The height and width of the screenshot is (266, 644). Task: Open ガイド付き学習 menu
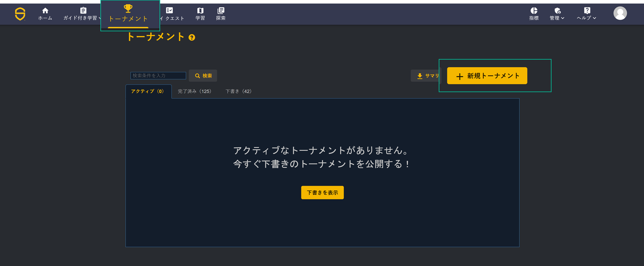[82, 14]
